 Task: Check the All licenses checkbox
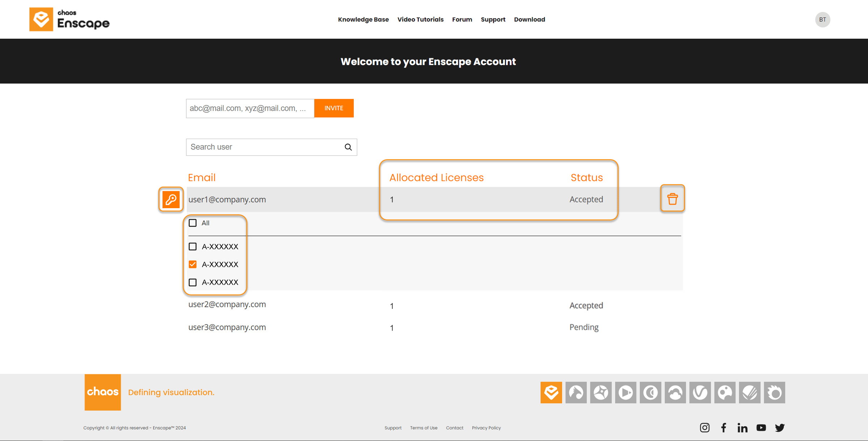(192, 223)
